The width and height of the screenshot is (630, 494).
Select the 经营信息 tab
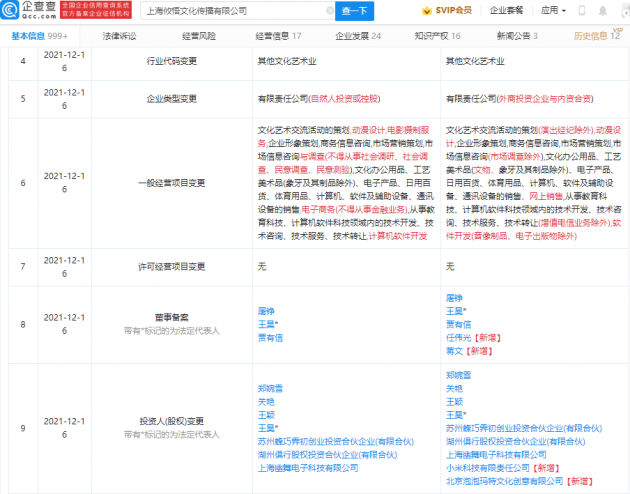point(281,35)
